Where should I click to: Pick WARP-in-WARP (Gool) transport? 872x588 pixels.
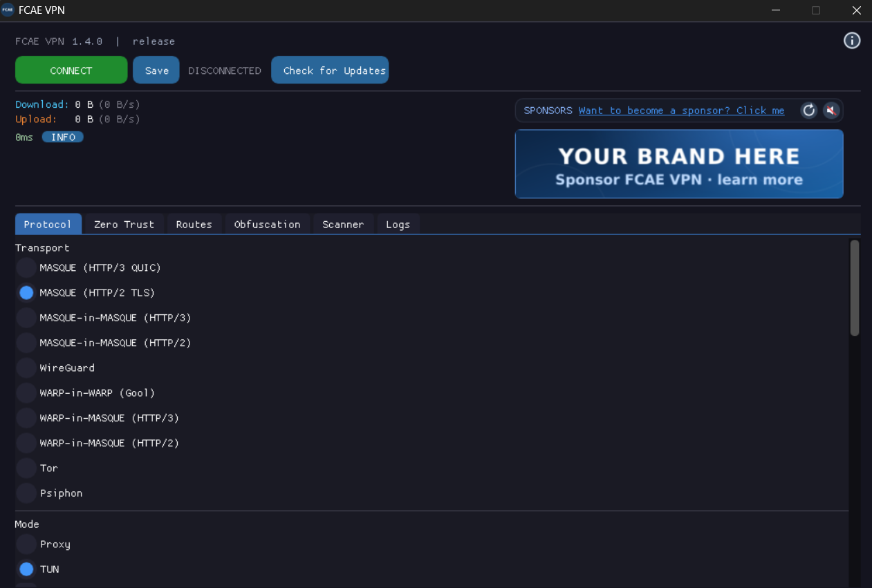point(86,393)
